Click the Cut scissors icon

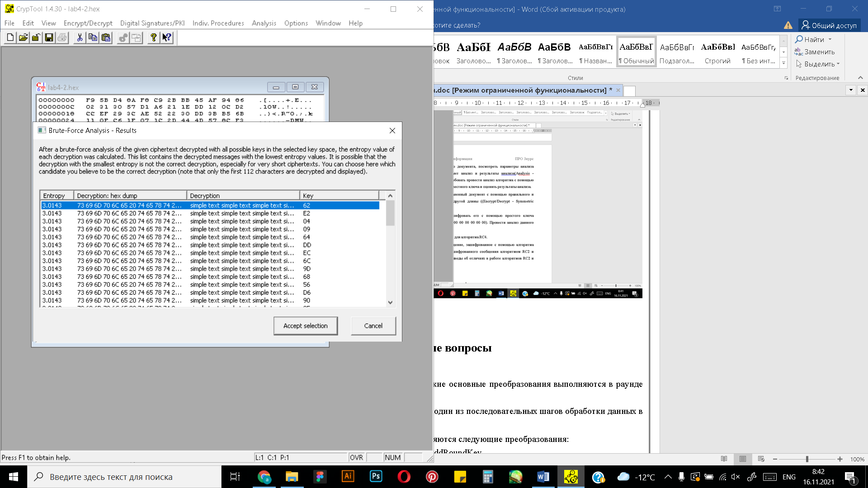[80, 38]
